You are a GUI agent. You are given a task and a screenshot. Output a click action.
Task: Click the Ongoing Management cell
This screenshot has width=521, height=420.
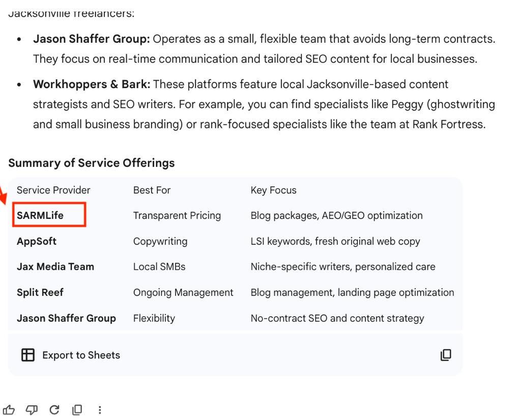(183, 293)
